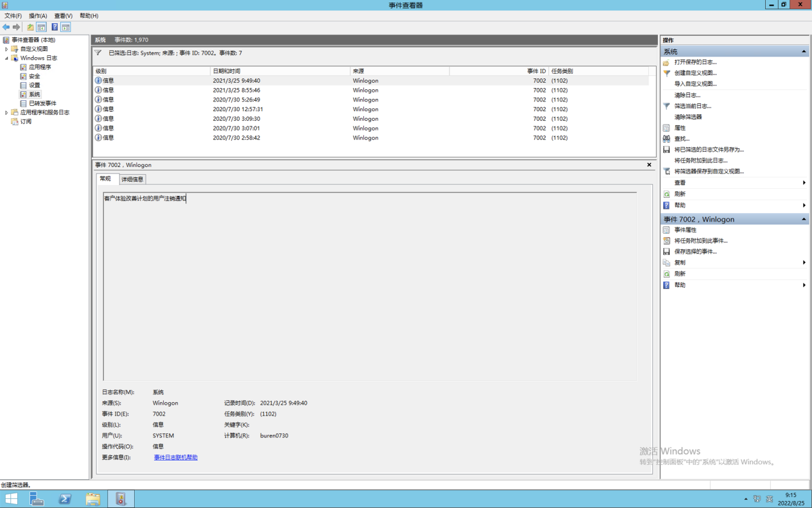Click 刷新 refresh icon in 系统 actions section
The height and width of the screenshot is (508, 812).
point(666,194)
